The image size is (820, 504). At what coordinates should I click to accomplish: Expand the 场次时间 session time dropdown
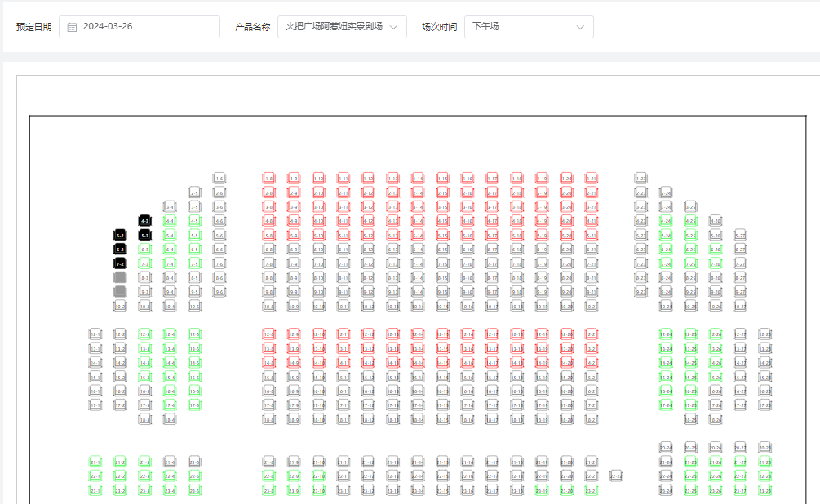tap(528, 27)
